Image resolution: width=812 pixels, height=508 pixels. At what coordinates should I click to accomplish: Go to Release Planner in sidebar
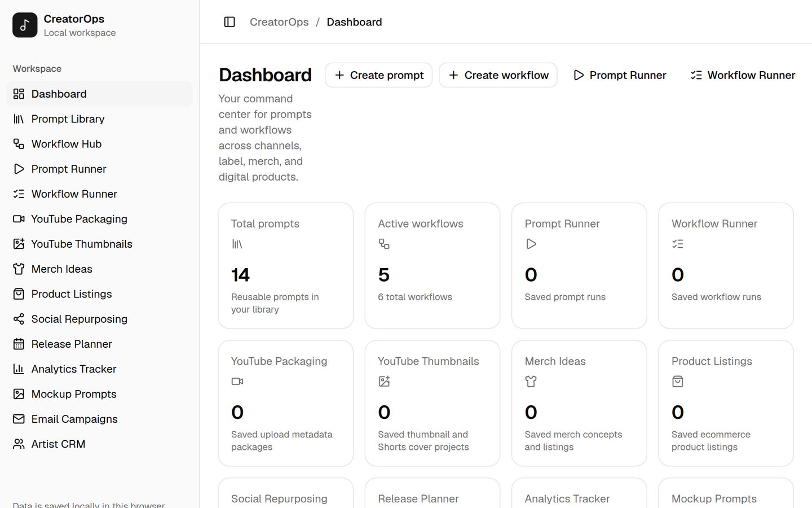99,344
